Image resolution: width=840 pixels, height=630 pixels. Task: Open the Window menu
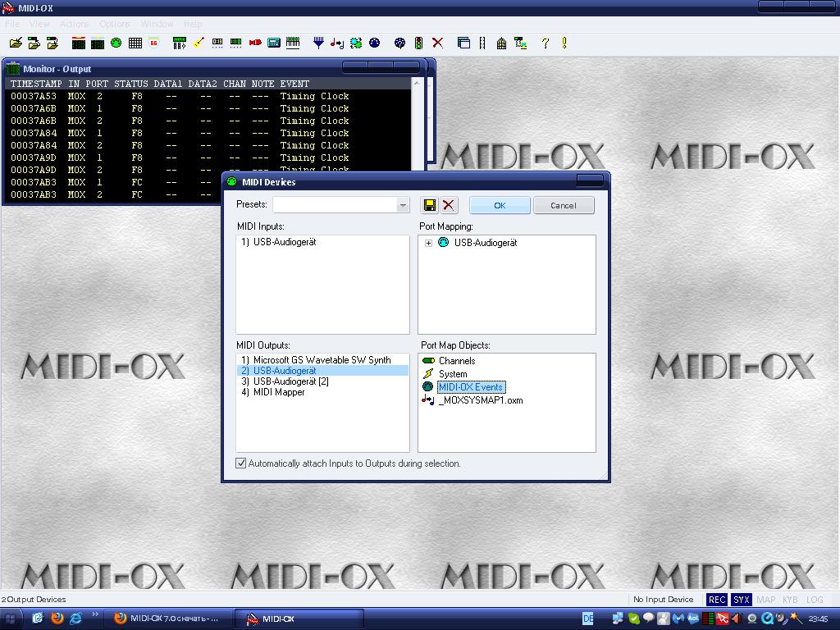(x=157, y=24)
